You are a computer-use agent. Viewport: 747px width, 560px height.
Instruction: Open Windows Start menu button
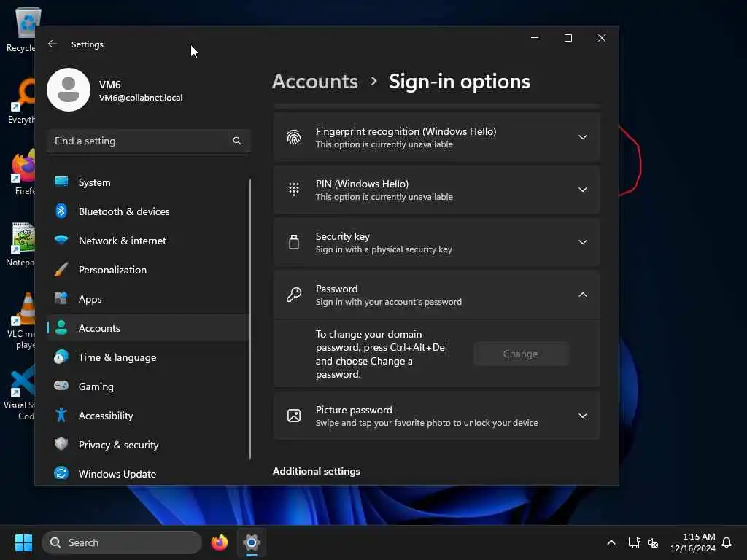pyautogui.click(x=23, y=542)
